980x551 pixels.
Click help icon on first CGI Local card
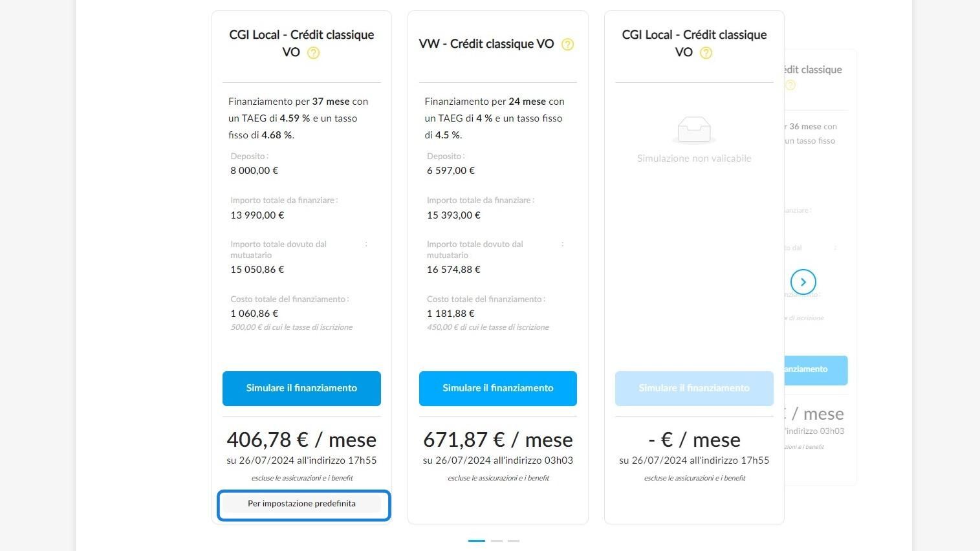click(313, 53)
